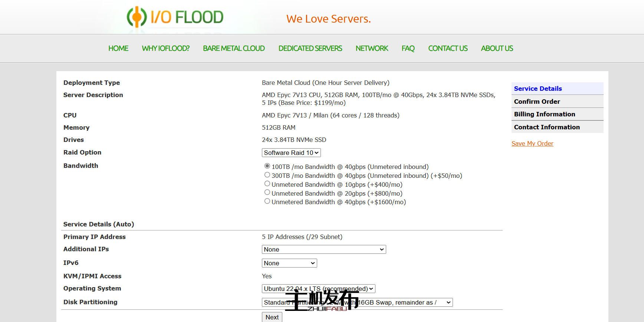Select 100TB /mo Bandwidth @ 40gbps option
Viewport: 644px width, 322px height.
[267, 166]
